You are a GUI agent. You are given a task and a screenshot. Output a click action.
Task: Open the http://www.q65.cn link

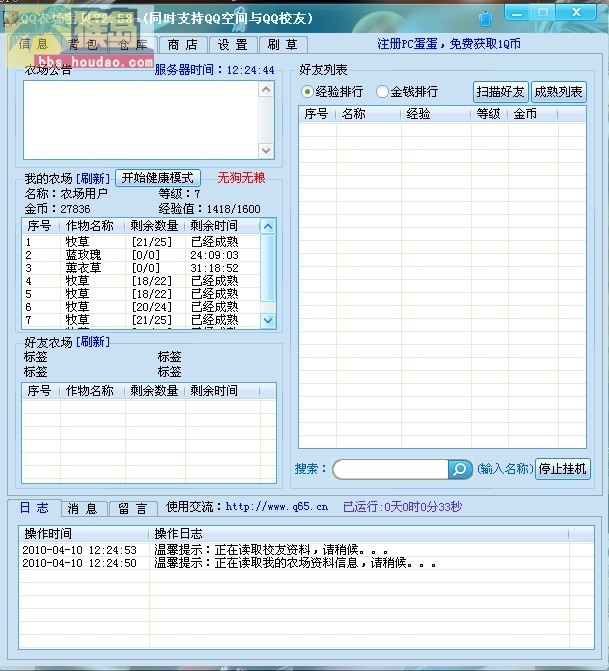276,507
